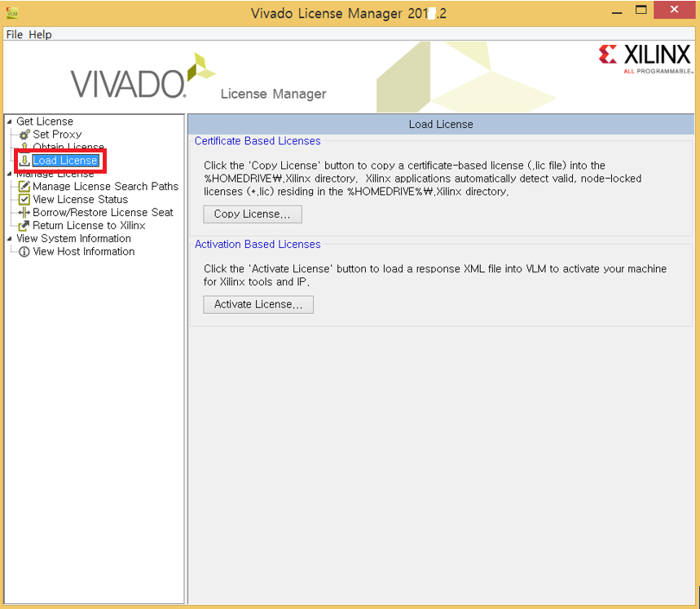Click the Activate License... button
This screenshot has height=609, width=700.
258,305
